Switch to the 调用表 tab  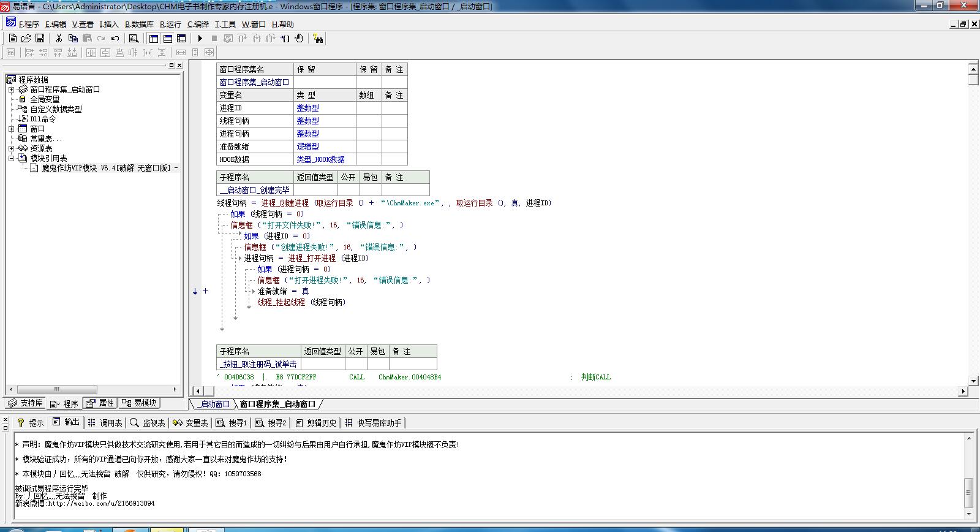[105, 423]
